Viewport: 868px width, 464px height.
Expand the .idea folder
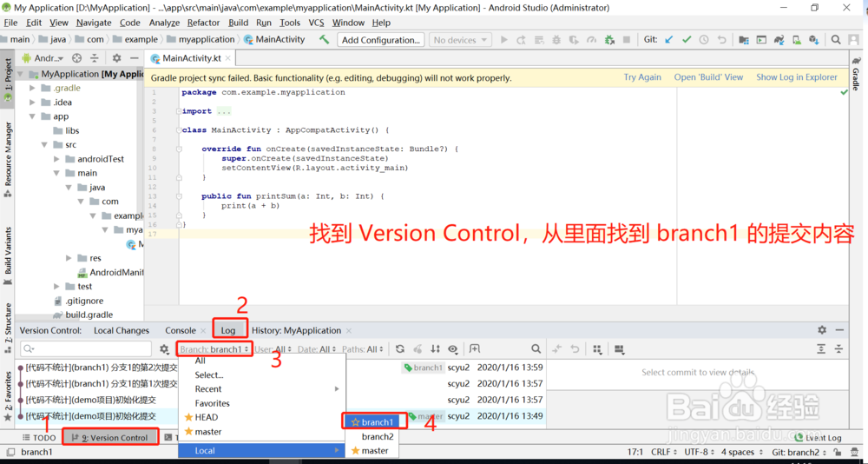pyautogui.click(x=32, y=102)
